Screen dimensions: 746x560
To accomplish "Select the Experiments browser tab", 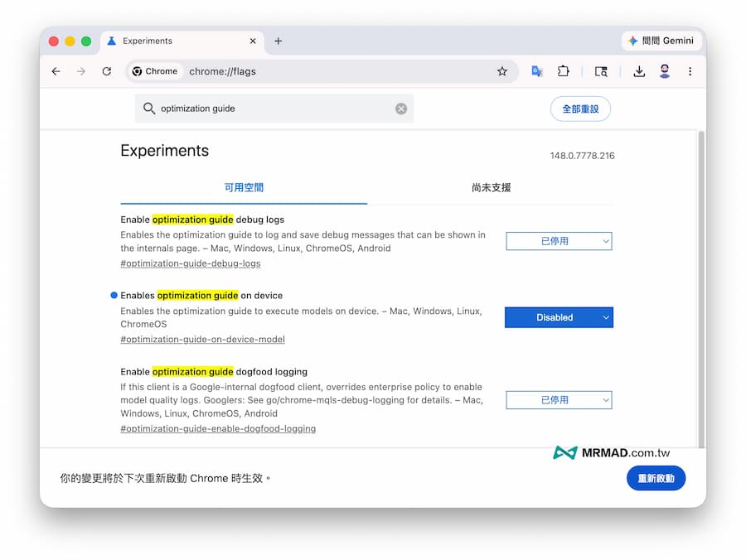I will tap(182, 41).
